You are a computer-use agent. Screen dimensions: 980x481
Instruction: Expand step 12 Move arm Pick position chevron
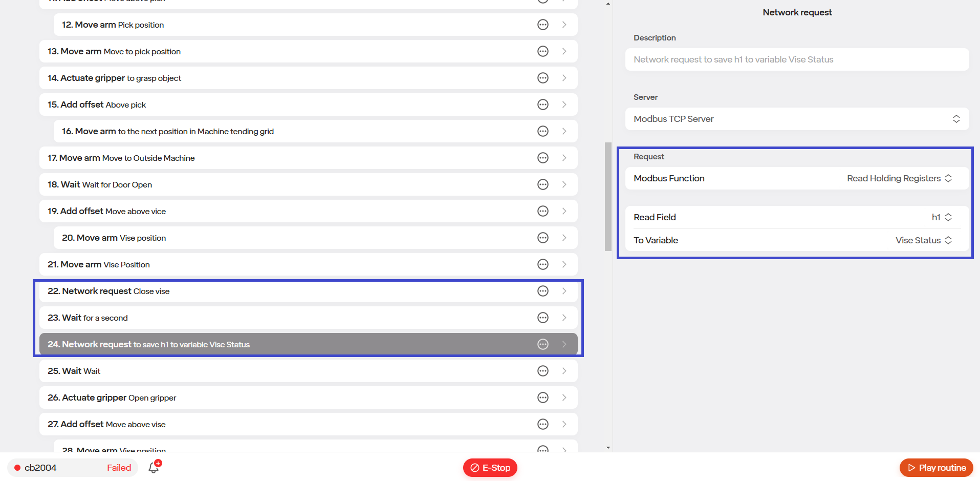564,25
